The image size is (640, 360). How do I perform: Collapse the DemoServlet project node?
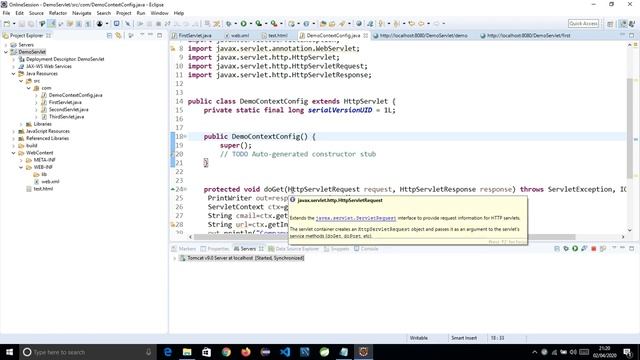click(6, 52)
